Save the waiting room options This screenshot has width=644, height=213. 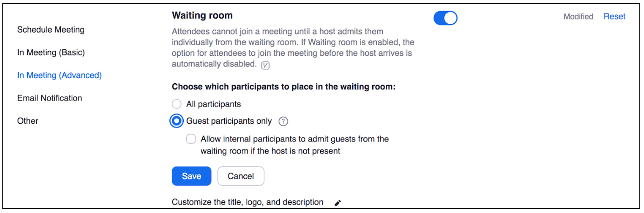191,176
